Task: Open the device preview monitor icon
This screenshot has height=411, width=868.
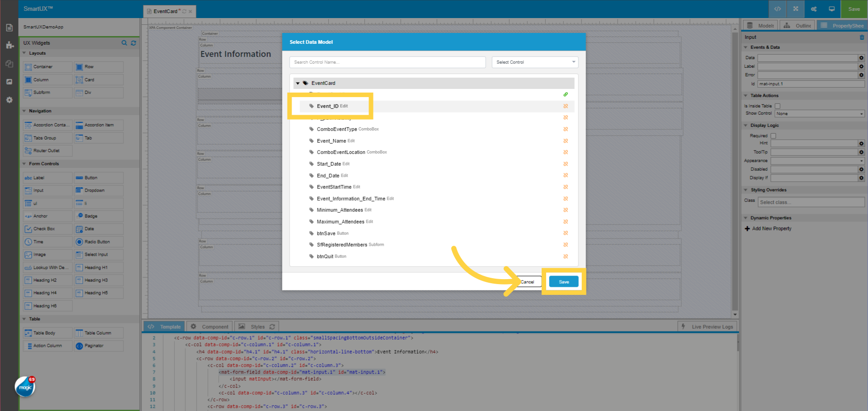Action: 831,9
